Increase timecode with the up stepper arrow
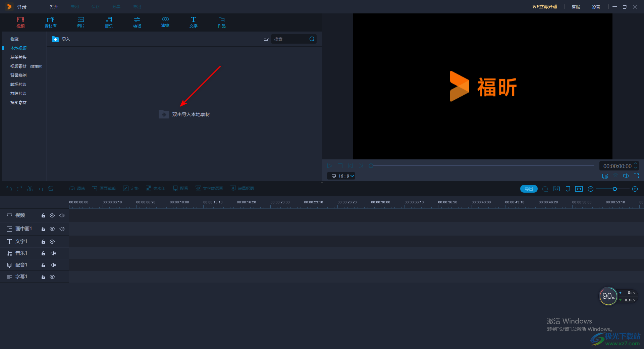 635,164
